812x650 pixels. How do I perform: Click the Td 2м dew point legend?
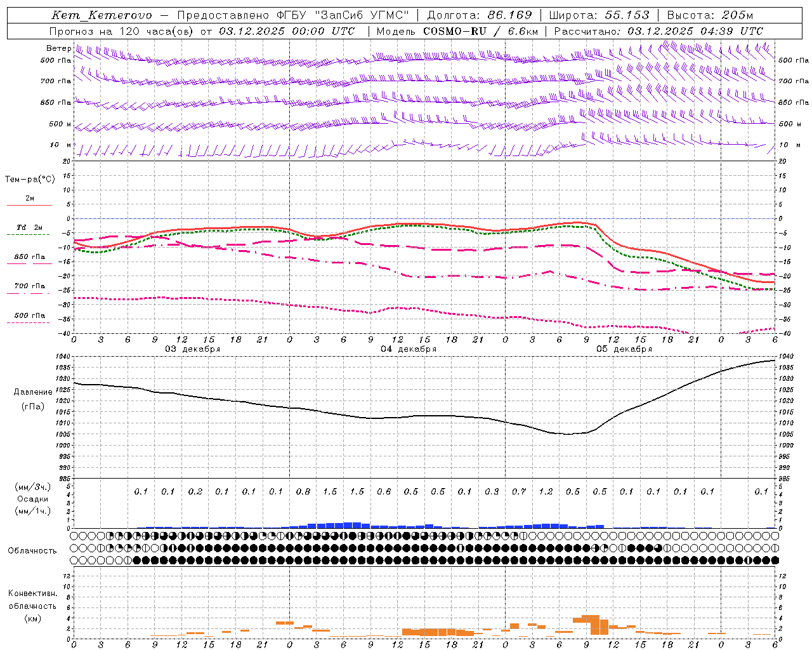(x=29, y=227)
